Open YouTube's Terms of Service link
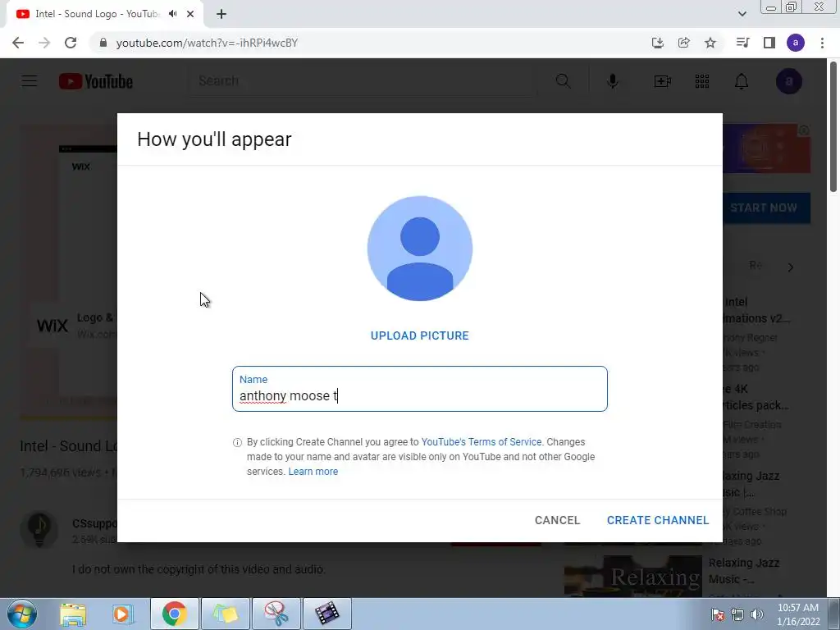 (x=481, y=442)
